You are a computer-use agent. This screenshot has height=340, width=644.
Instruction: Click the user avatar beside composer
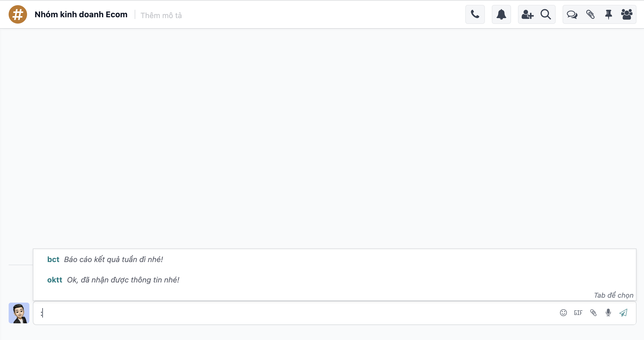pos(19,313)
